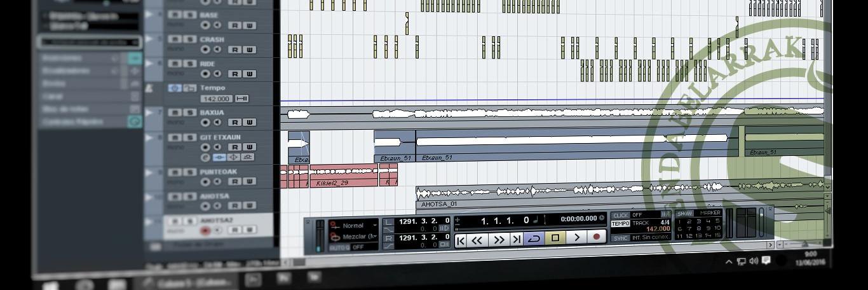Screen dimensions: 868x290
Task: Toggle the SYNC button in transport
Action: [620, 238]
